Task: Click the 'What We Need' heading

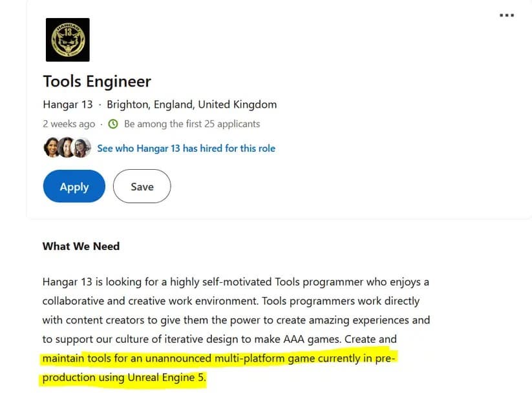Action: [81, 246]
